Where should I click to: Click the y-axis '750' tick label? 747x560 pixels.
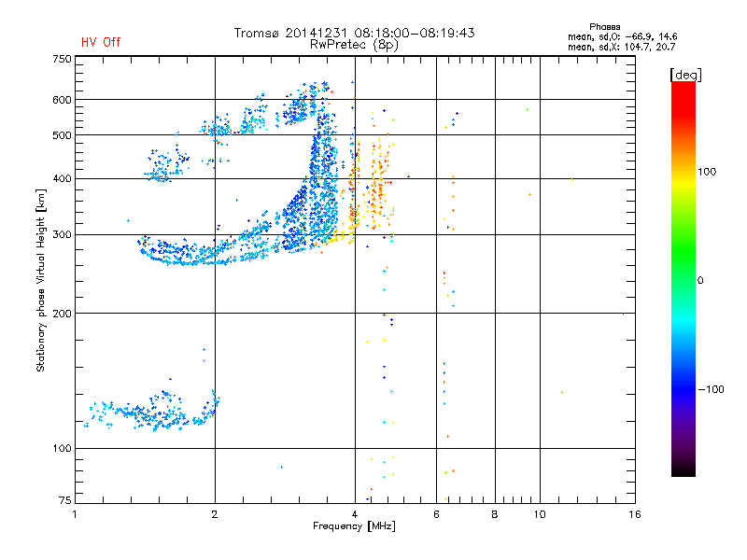pyautogui.click(x=62, y=59)
